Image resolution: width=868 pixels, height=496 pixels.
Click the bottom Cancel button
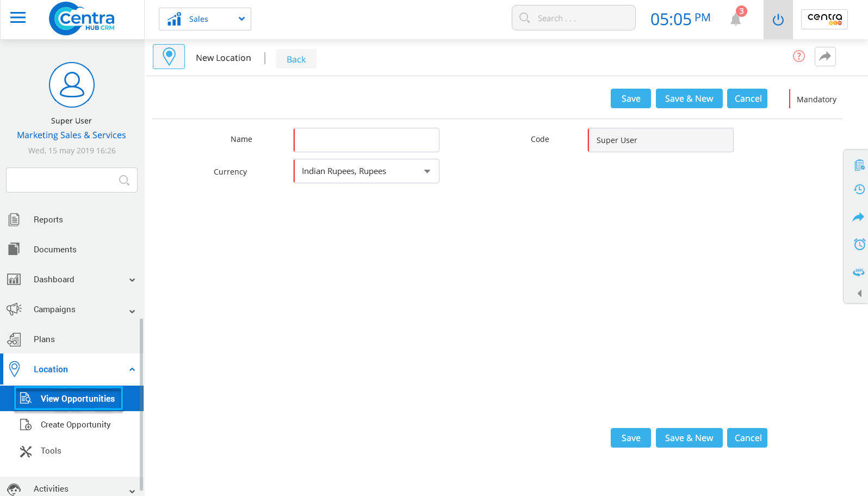tap(747, 438)
